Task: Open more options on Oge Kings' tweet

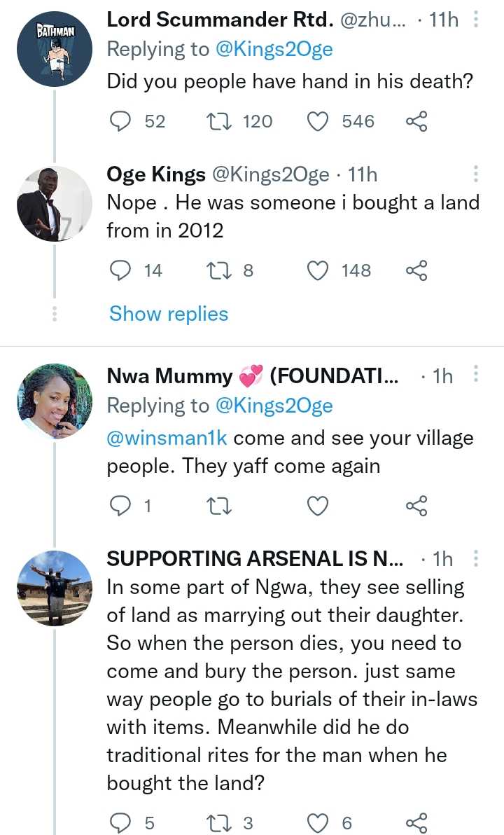Action: pyautogui.click(x=476, y=174)
